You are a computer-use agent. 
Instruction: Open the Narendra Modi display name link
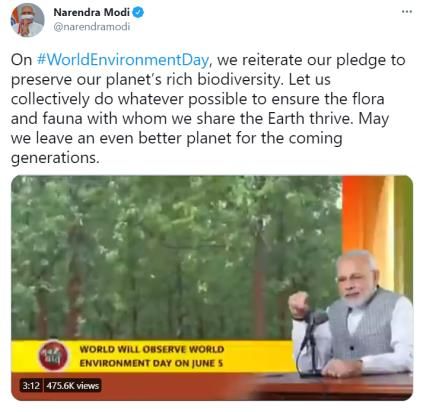click(92, 13)
